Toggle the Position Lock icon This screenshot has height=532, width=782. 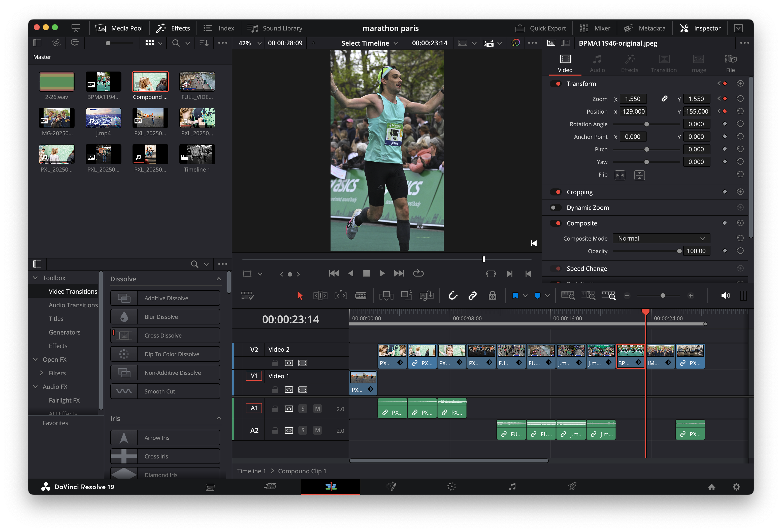[x=492, y=296]
